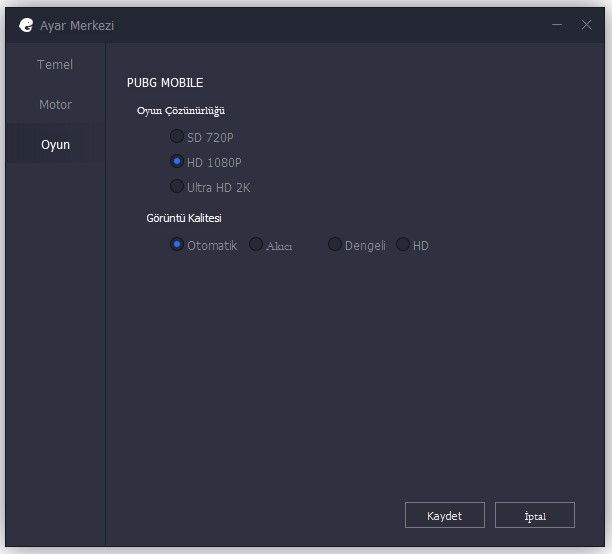This screenshot has width=612, height=554.
Task: Click the Ayar Merkezi title text
Action: point(77,25)
